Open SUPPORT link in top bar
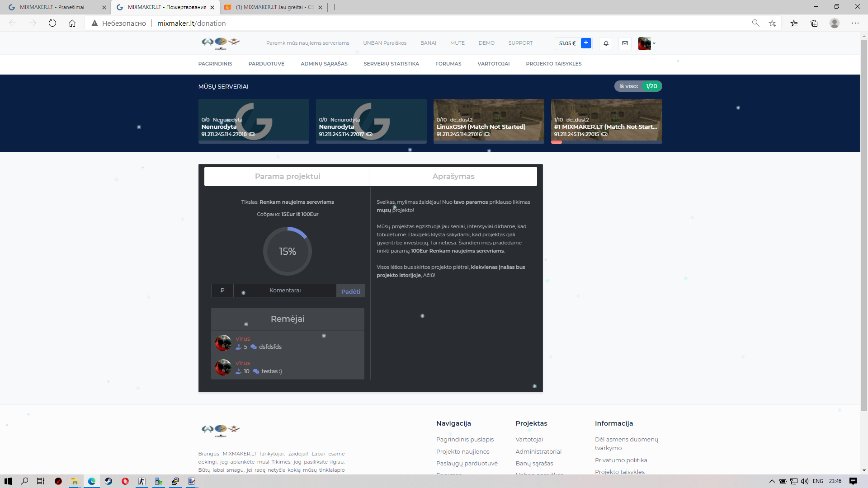This screenshot has height=488, width=868. click(520, 43)
